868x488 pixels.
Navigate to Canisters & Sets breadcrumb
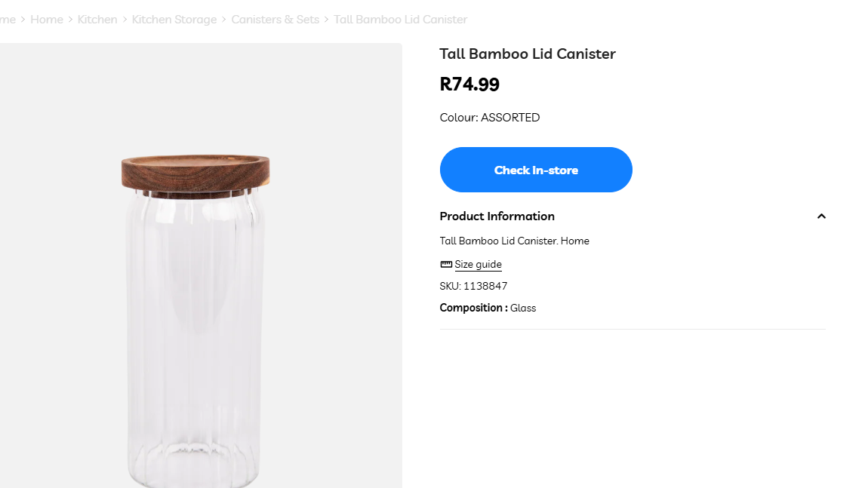click(275, 20)
